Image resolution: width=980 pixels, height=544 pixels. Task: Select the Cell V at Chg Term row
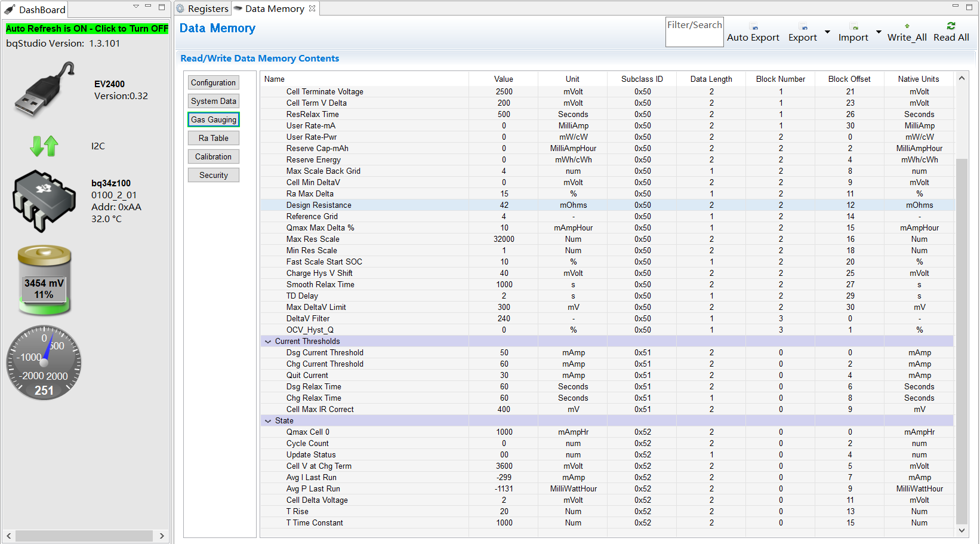click(607, 466)
